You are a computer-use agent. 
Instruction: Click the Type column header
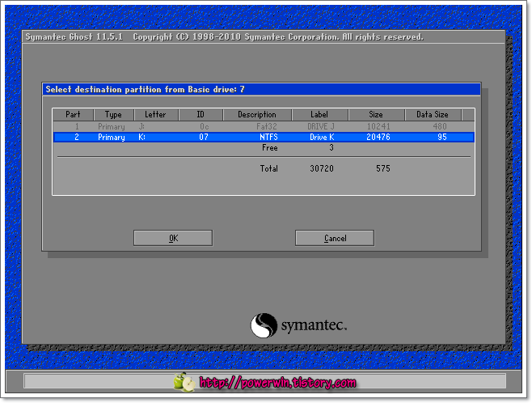pyautogui.click(x=113, y=115)
